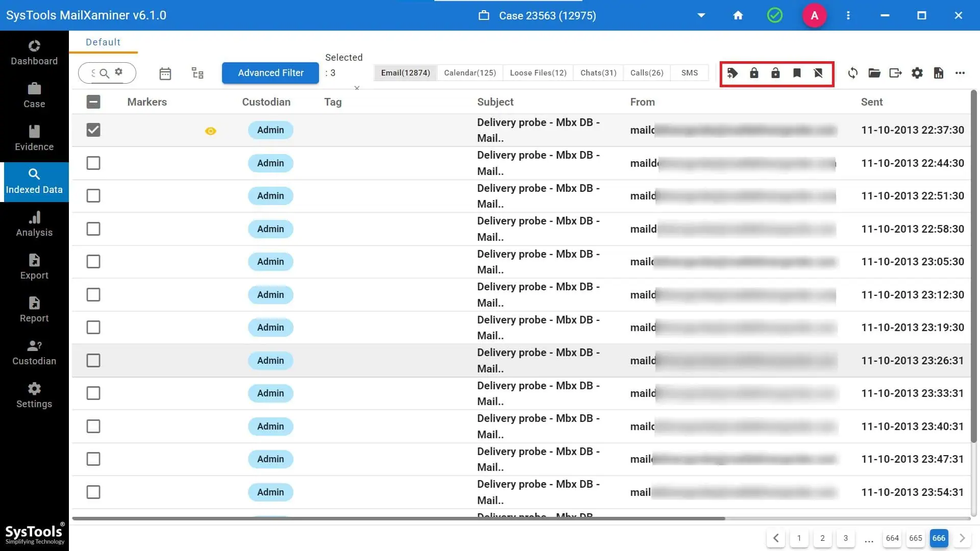Uncheck the 22:37:30 email row checkbox
980x551 pixels.
(x=93, y=130)
